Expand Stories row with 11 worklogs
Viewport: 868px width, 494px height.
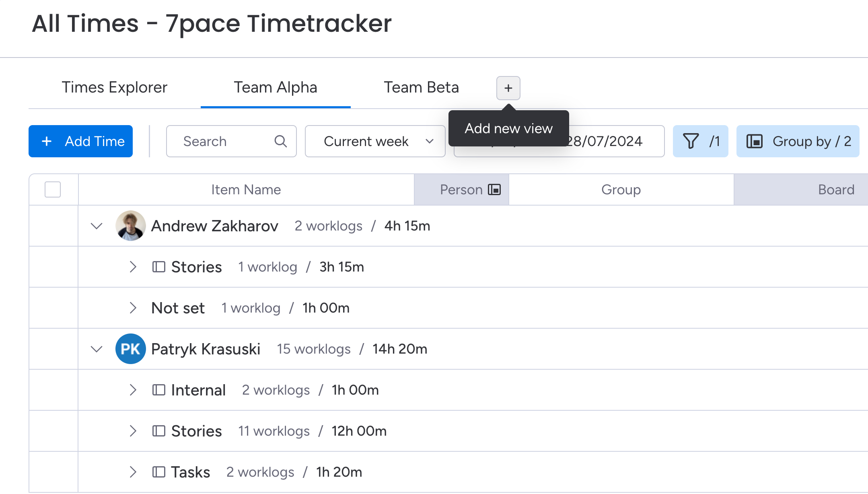point(133,431)
